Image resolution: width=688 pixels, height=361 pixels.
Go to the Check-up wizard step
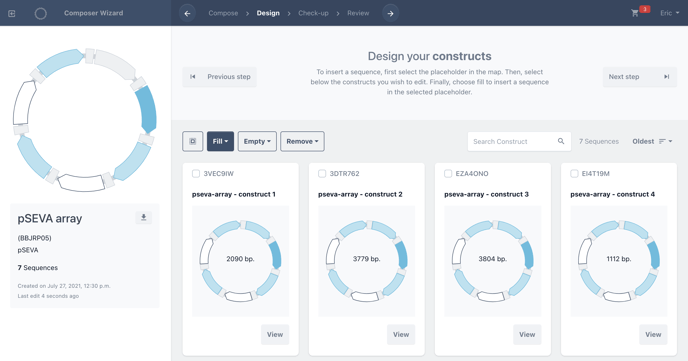tap(313, 13)
